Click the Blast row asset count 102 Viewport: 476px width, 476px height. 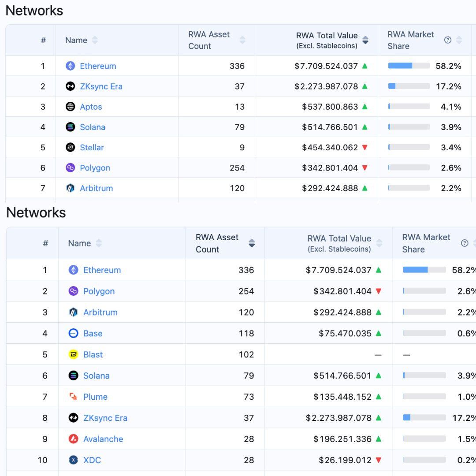point(246,354)
